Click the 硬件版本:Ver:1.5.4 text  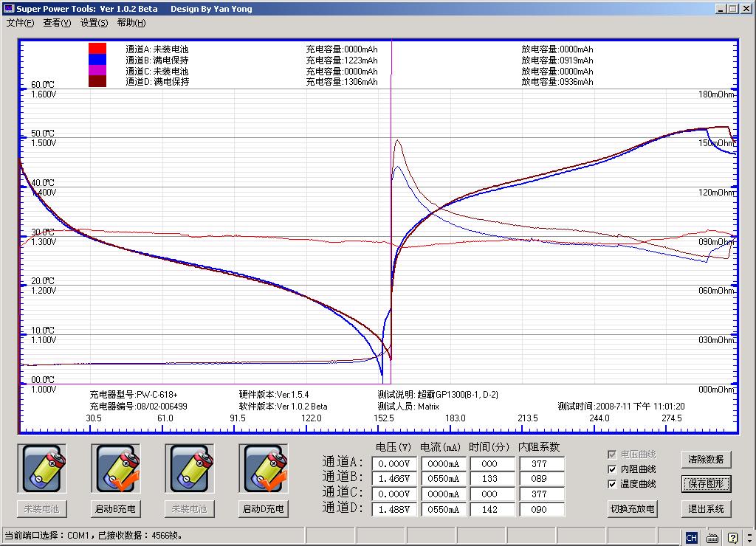tap(274, 394)
